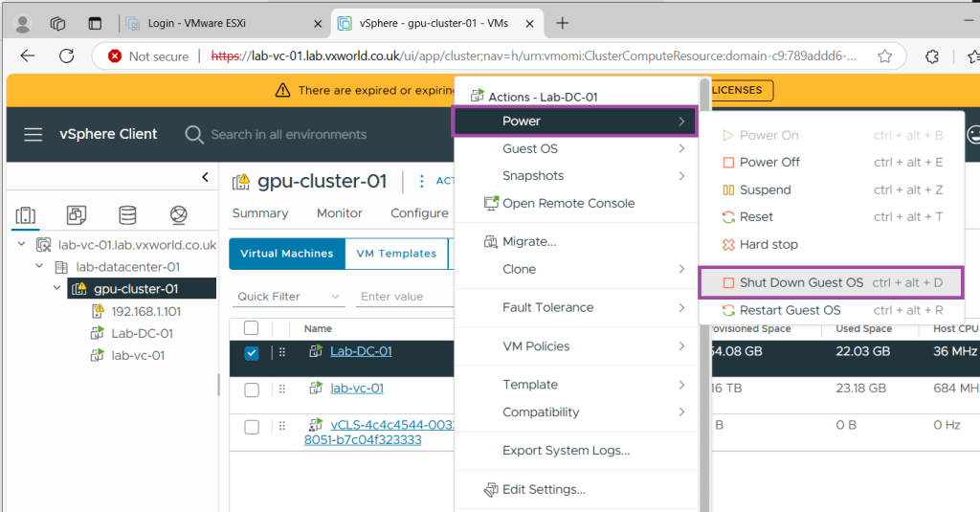Collapse the lab-datacenter-01 tree node

tap(39, 267)
